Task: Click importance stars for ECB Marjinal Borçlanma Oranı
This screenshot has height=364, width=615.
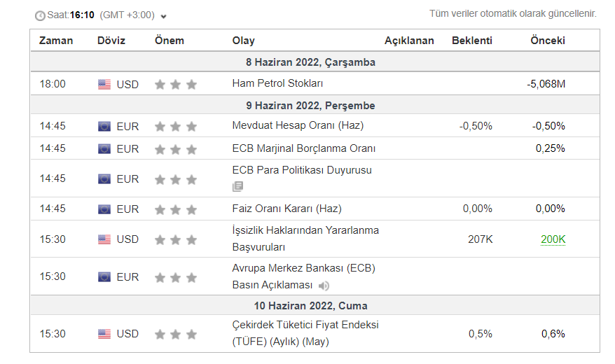Action: click(176, 149)
